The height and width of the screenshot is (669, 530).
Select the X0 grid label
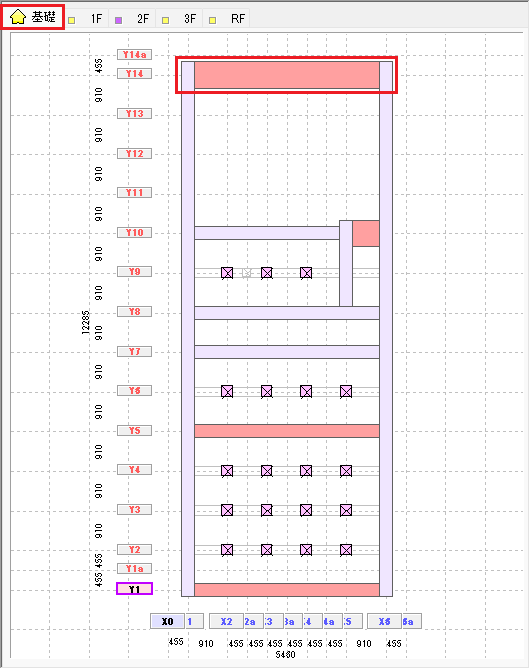tap(167, 621)
